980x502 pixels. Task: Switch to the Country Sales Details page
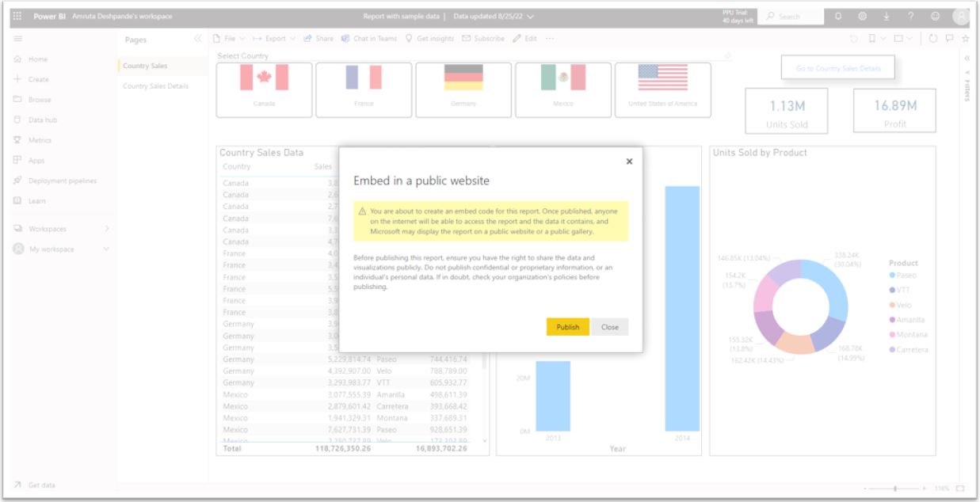[155, 86]
